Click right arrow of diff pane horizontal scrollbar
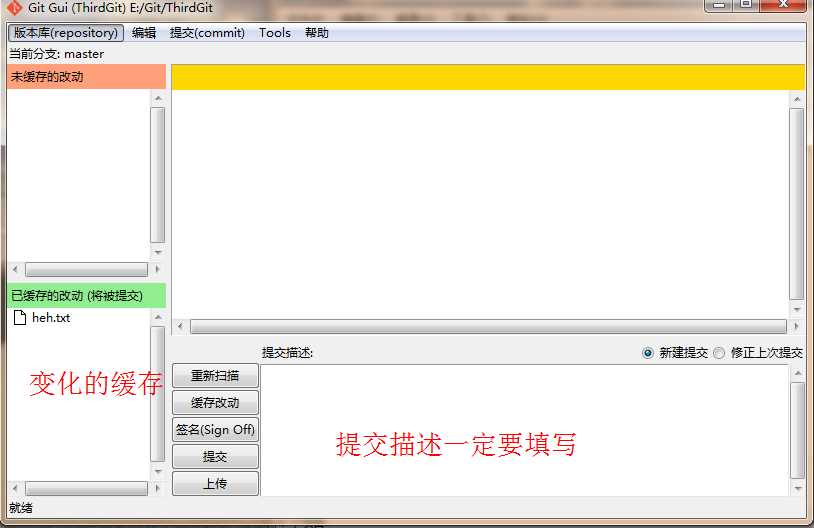This screenshot has height=528, width=814. pyautogui.click(x=796, y=326)
